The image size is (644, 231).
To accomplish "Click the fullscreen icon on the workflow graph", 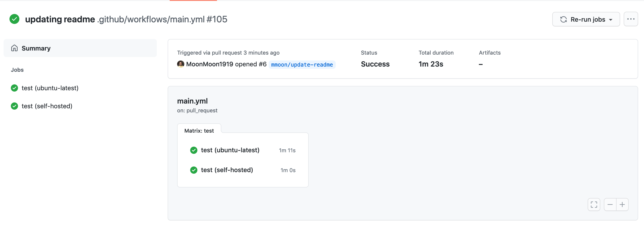I will coord(594,204).
